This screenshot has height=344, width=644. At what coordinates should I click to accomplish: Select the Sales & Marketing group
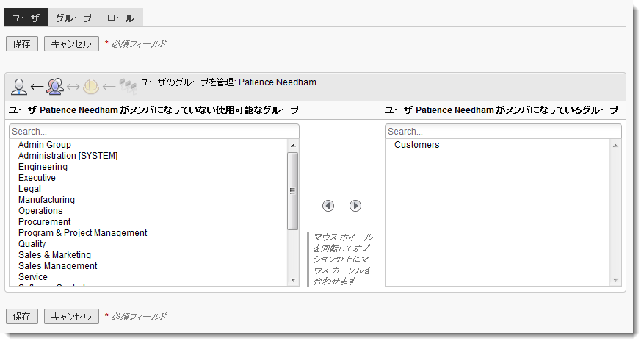point(54,255)
